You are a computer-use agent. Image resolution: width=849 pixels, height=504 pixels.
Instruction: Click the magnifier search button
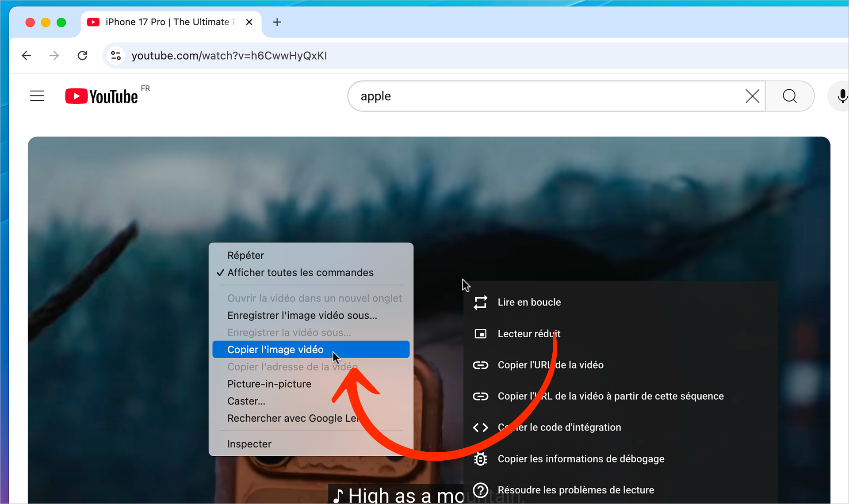pyautogui.click(x=790, y=96)
